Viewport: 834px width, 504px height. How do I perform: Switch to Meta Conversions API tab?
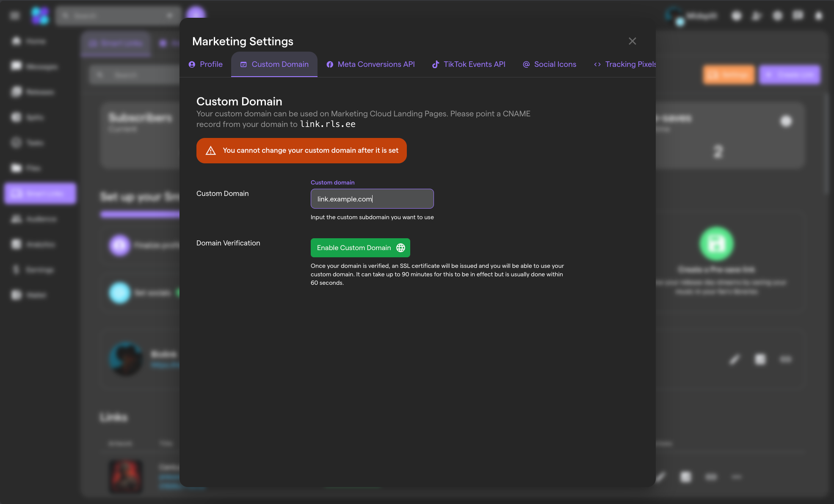[x=370, y=64]
